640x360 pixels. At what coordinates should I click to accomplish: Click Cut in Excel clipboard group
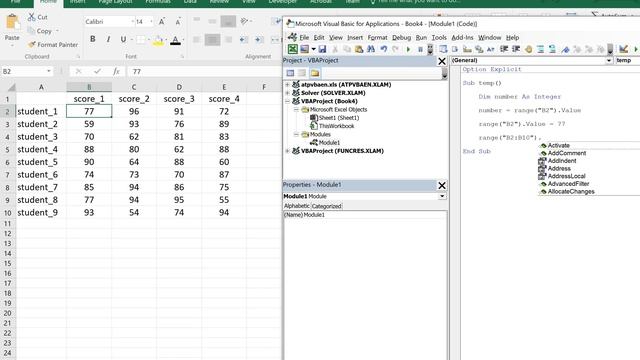coord(38,17)
